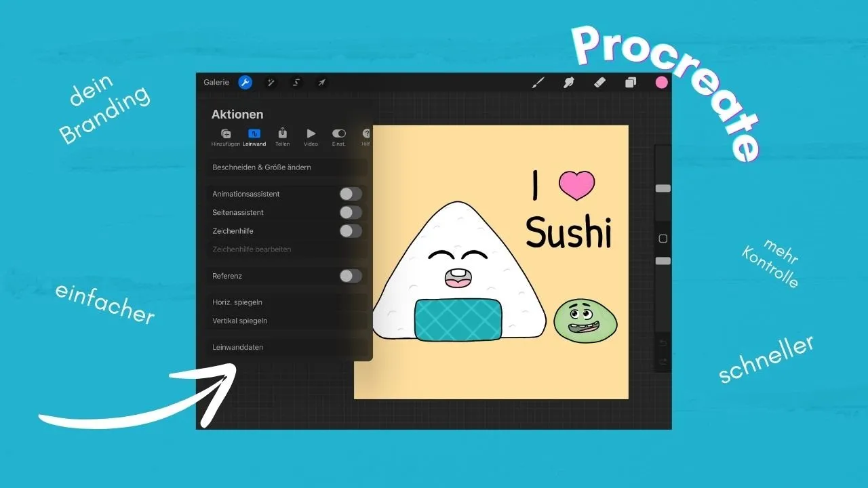Switch to the Teilen tab
This screenshot has width=868, height=488.
pos(283,138)
